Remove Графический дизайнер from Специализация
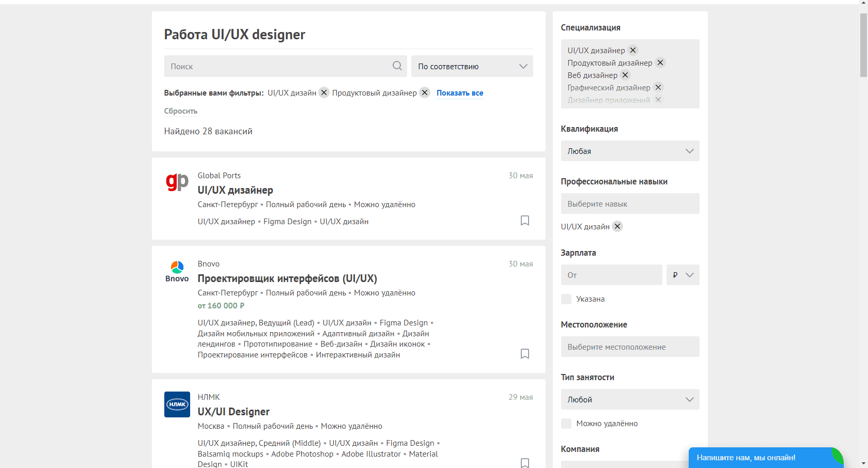This screenshot has height=468, width=868. click(658, 87)
